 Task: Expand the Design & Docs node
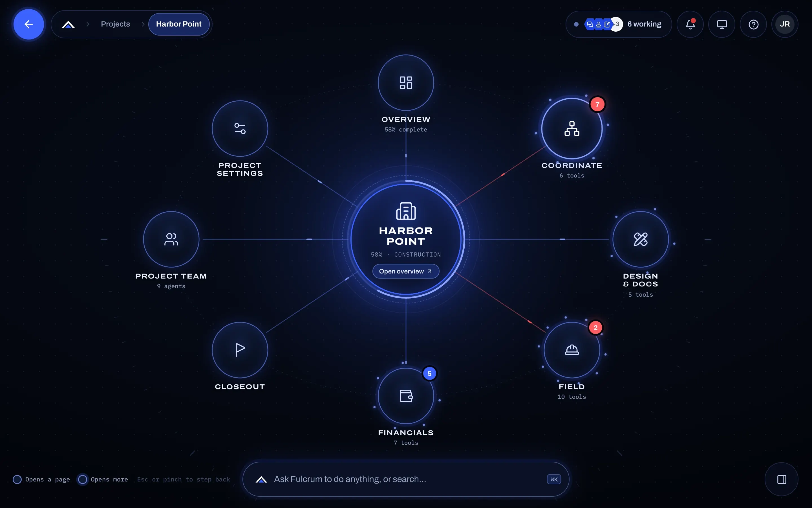(x=641, y=239)
